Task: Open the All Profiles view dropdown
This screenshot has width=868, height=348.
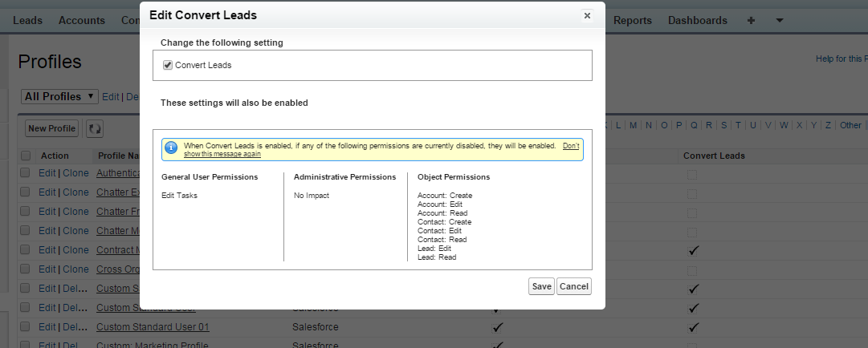Action: click(59, 96)
